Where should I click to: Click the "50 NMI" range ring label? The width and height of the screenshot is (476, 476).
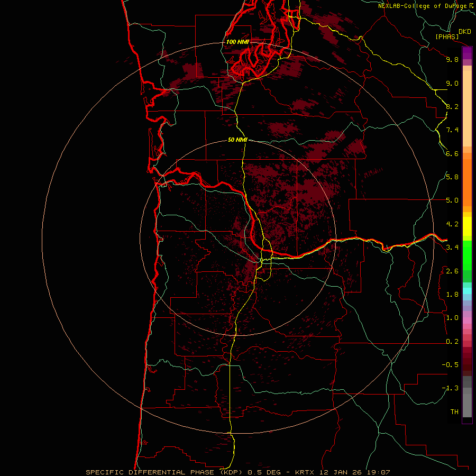coord(237,140)
